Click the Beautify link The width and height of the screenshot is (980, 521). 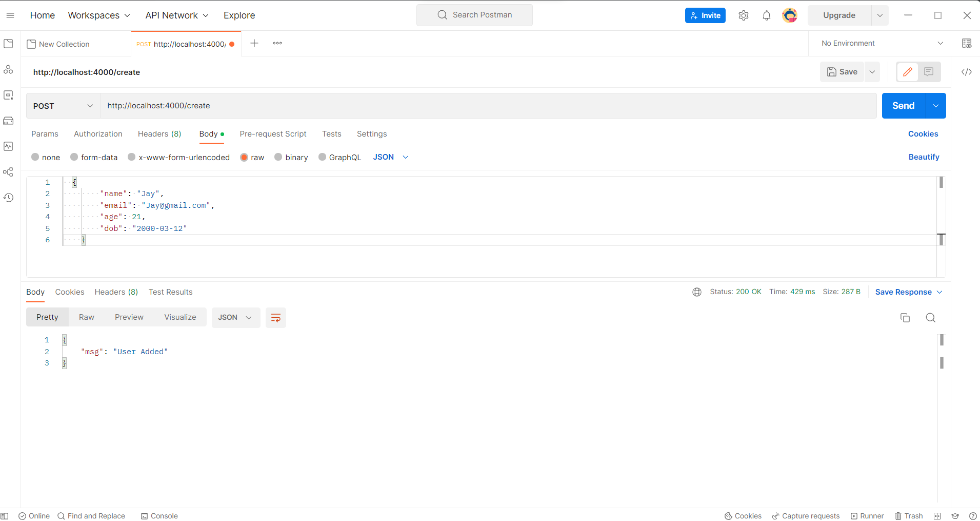(x=924, y=157)
